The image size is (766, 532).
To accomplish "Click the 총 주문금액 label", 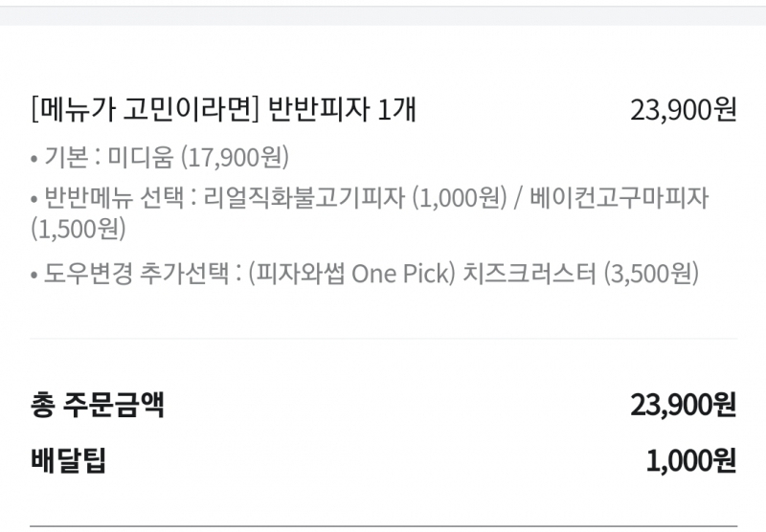I will point(97,405).
